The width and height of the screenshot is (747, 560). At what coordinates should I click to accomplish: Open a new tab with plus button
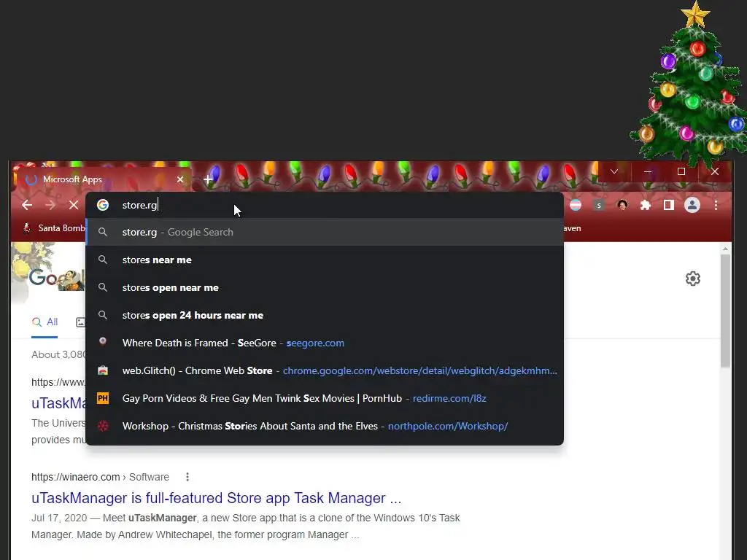[208, 179]
